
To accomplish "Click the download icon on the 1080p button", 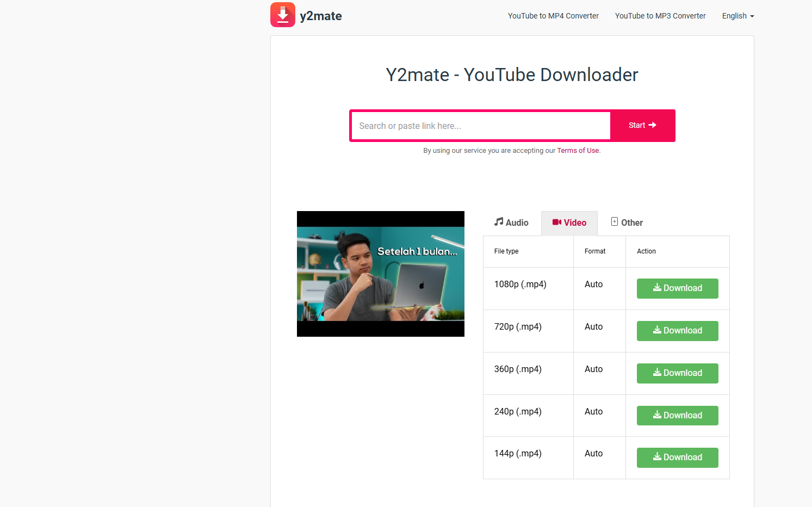I will point(658,288).
